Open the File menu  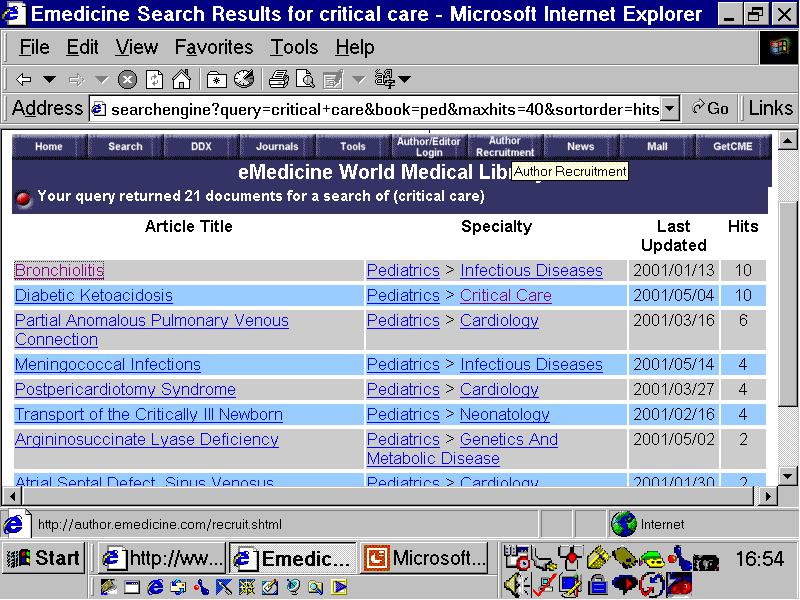click(34, 47)
